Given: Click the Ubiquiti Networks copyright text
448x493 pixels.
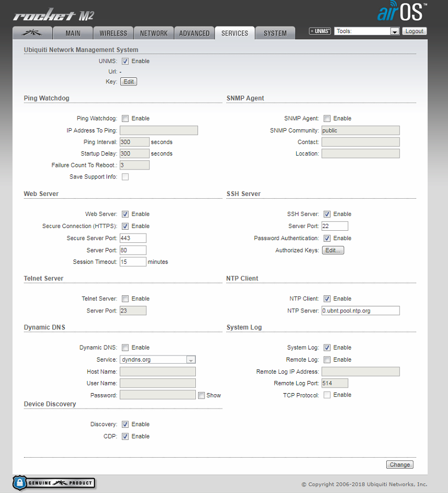Looking at the screenshot, I should point(365,485).
